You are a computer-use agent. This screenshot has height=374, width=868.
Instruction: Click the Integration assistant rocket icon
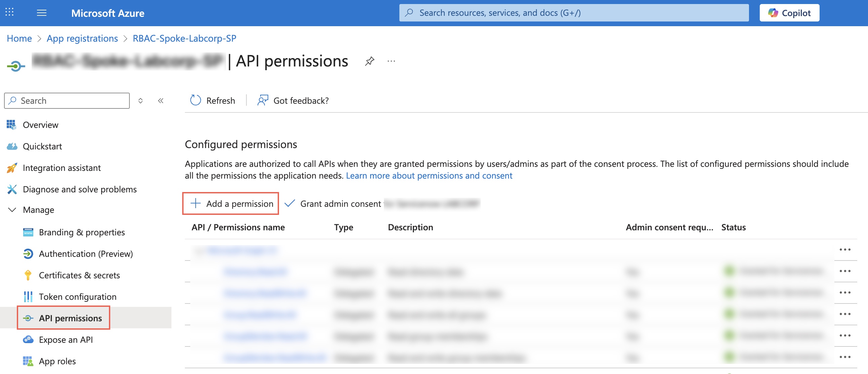coord(12,168)
